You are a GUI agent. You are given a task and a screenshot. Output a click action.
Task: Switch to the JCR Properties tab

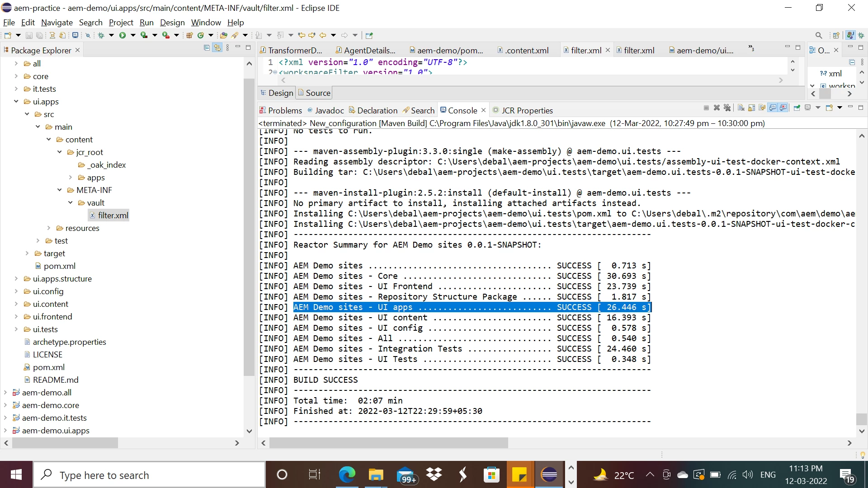click(x=527, y=111)
